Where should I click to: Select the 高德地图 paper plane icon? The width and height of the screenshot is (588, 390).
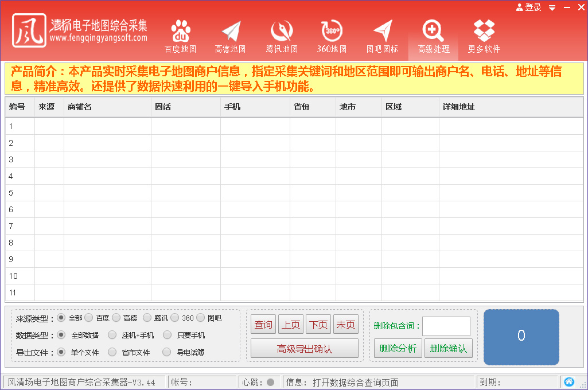[x=230, y=32]
